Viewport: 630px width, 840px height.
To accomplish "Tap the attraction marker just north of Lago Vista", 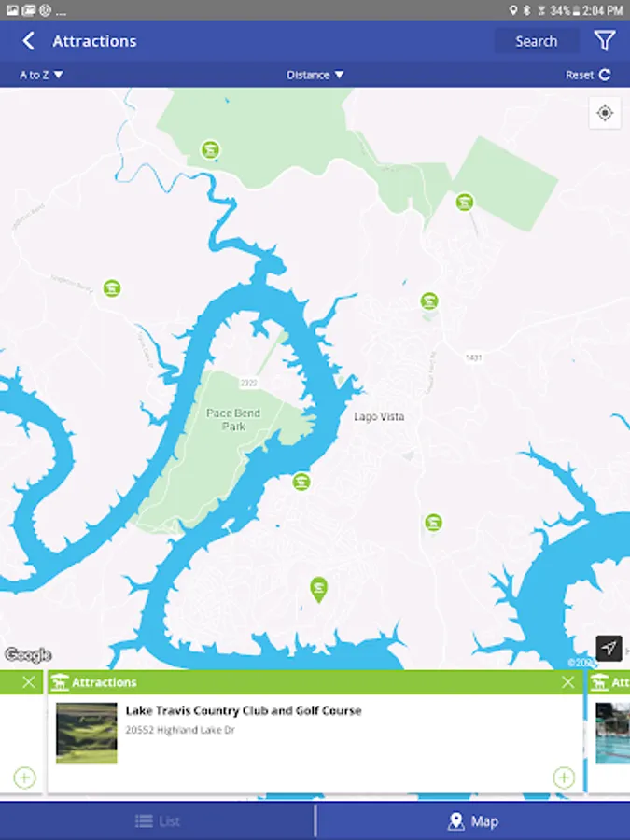I will point(428,301).
